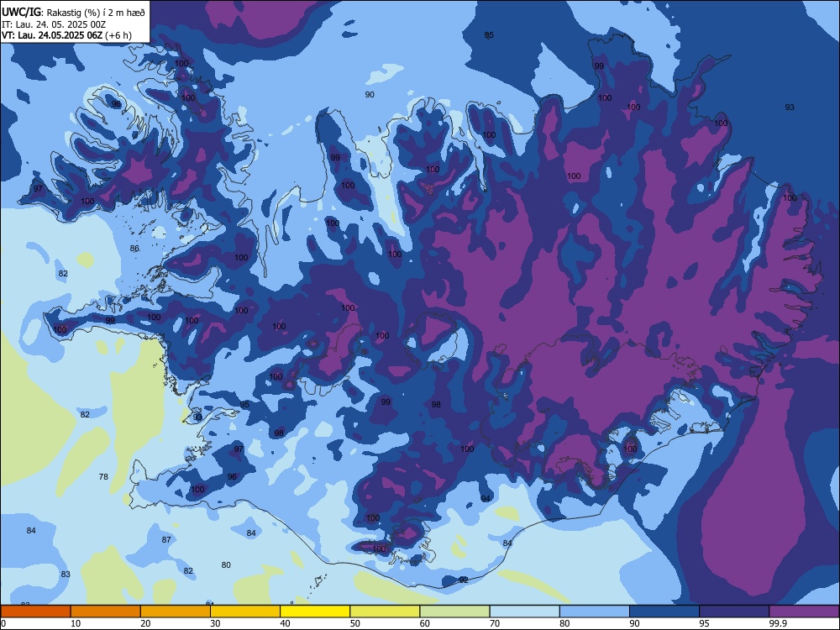The width and height of the screenshot is (840, 630).
Task: Choose the medium blue 80–90 legend swatch
Action: coord(595,612)
